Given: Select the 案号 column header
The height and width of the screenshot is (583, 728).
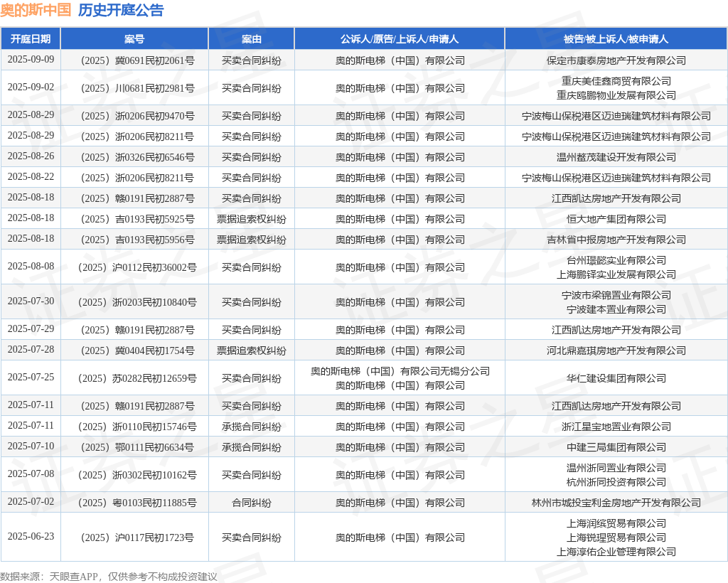Looking at the screenshot, I should 134,39.
